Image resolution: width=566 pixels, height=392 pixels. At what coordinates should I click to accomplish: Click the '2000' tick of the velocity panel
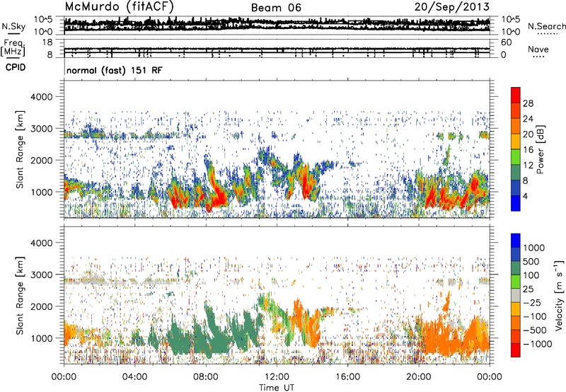point(41,306)
